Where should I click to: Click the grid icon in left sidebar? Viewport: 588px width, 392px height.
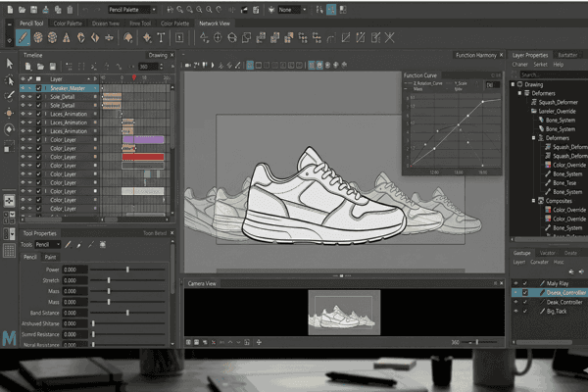pos(9,251)
